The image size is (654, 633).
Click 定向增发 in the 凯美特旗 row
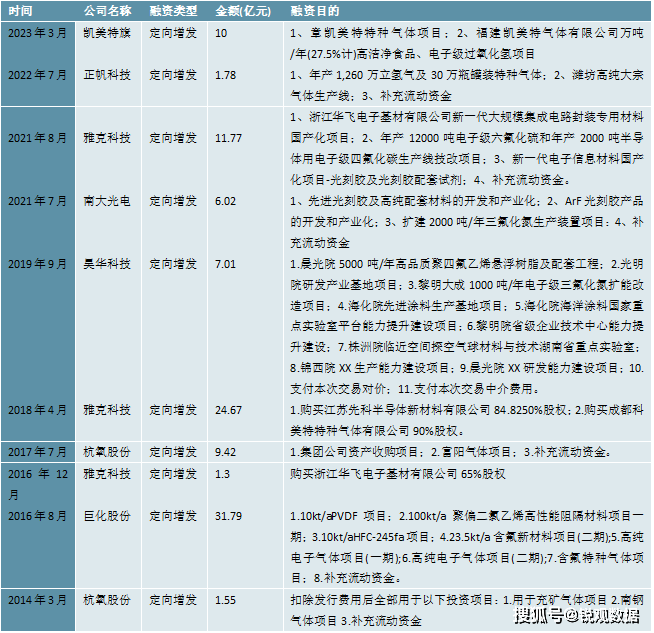point(173,33)
